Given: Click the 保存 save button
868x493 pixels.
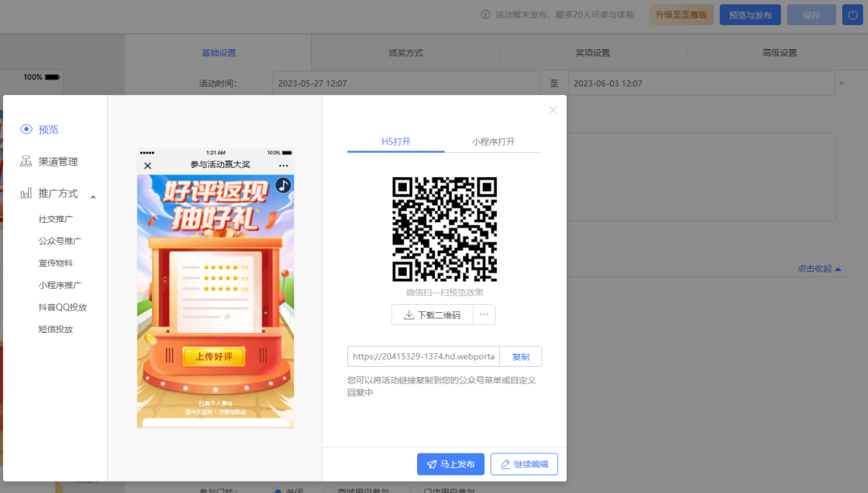Looking at the screenshot, I should [812, 15].
